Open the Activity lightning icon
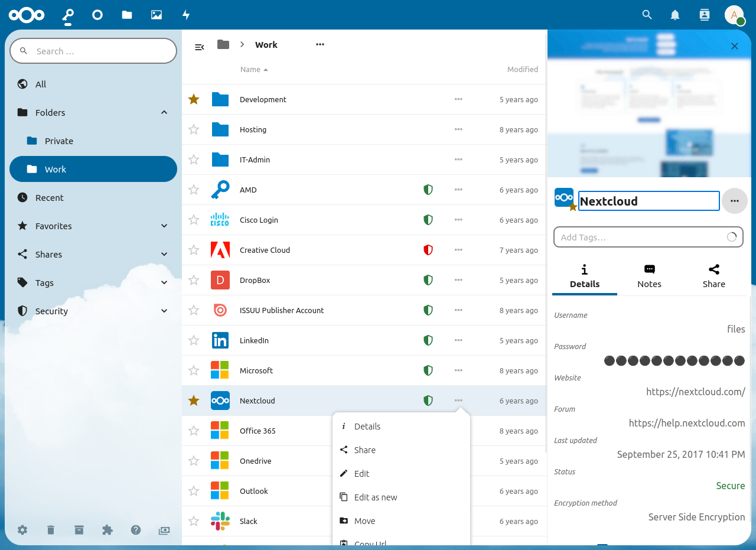Viewport: 756px width, 550px height. [x=186, y=15]
